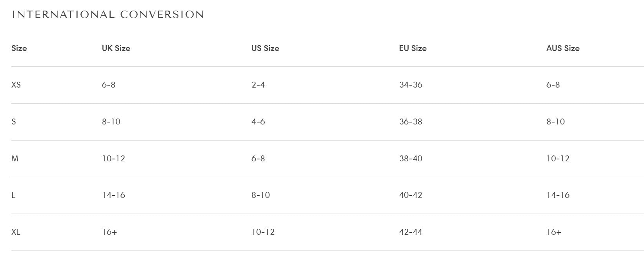Screen dimensions: 644x265
Task: Click the Size column header
Action: click(x=19, y=48)
